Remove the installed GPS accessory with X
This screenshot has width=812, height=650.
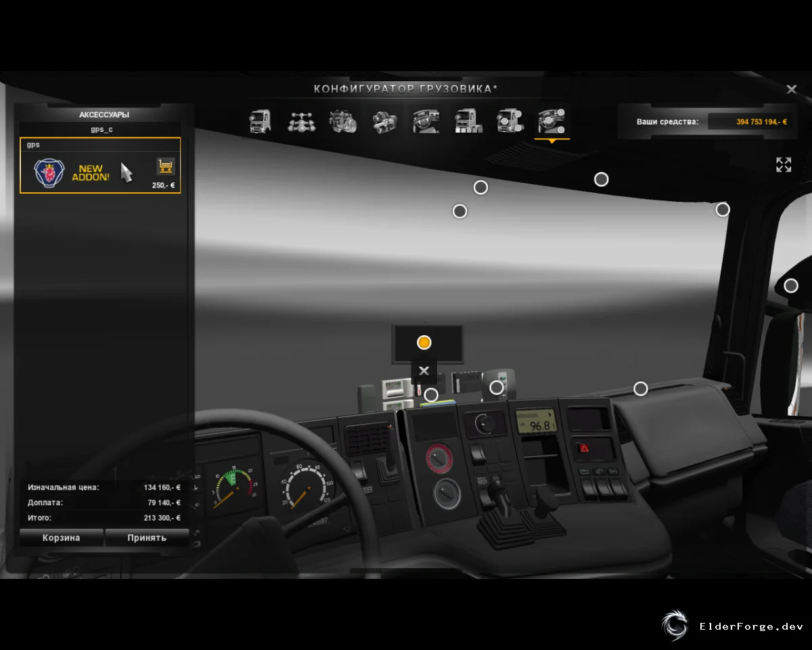point(424,370)
